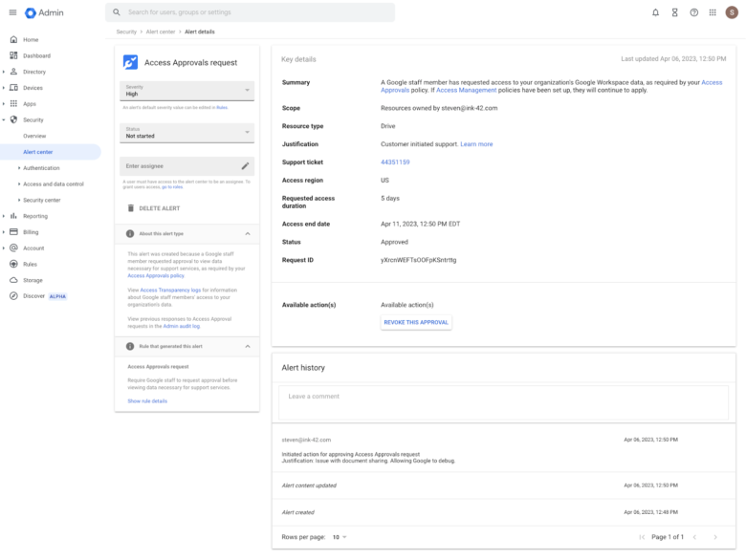Expand the Directory tree arrow
This screenshot has height=560, width=746.
4,72
